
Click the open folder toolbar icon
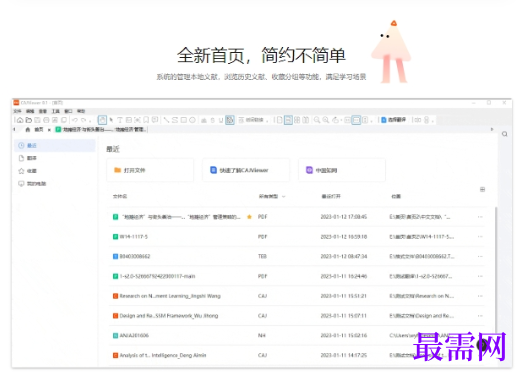[29, 120]
